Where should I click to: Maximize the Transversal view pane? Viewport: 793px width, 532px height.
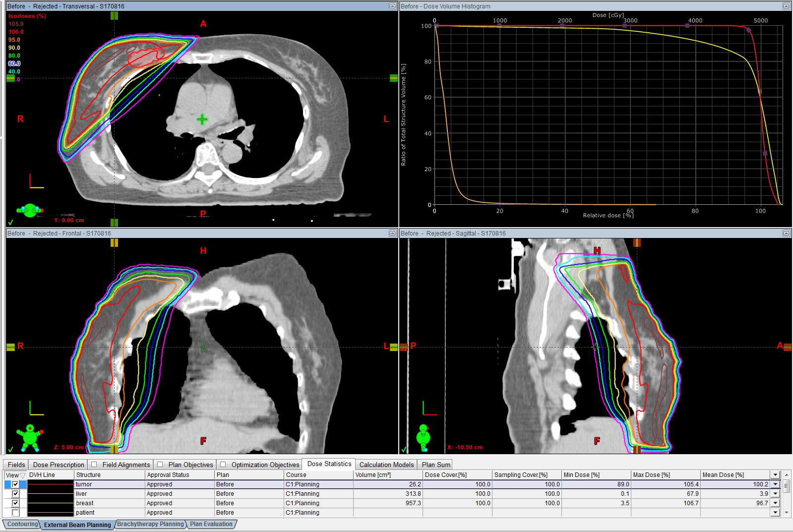click(392, 6)
